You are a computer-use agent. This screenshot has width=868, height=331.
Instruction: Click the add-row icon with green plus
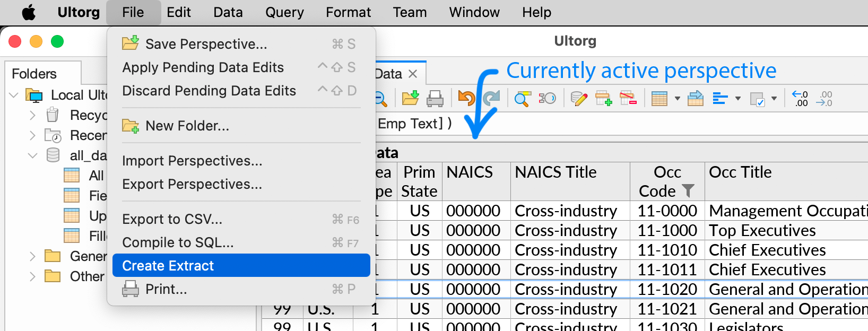[603, 98]
